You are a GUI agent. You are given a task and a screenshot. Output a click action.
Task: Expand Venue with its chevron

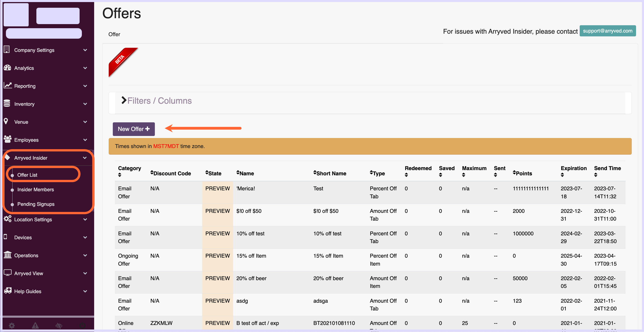pyautogui.click(x=85, y=122)
